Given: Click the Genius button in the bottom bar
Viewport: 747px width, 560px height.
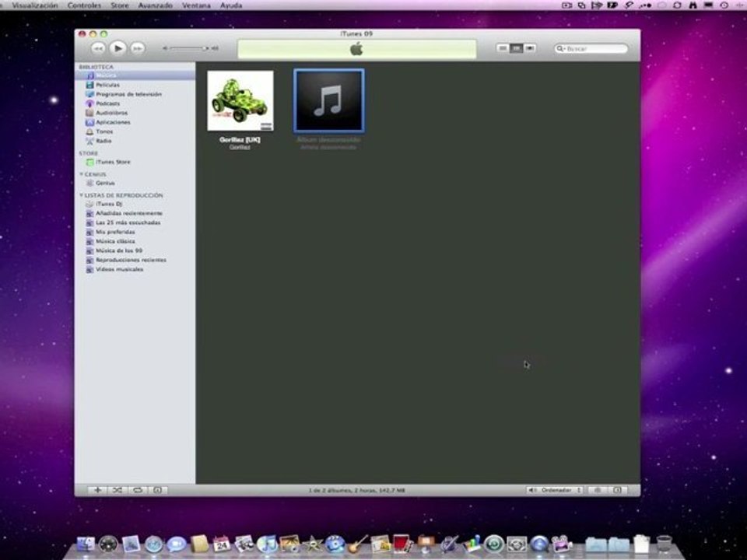Looking at the screenshot, I should pyautogui.click(x=598, y=490).
